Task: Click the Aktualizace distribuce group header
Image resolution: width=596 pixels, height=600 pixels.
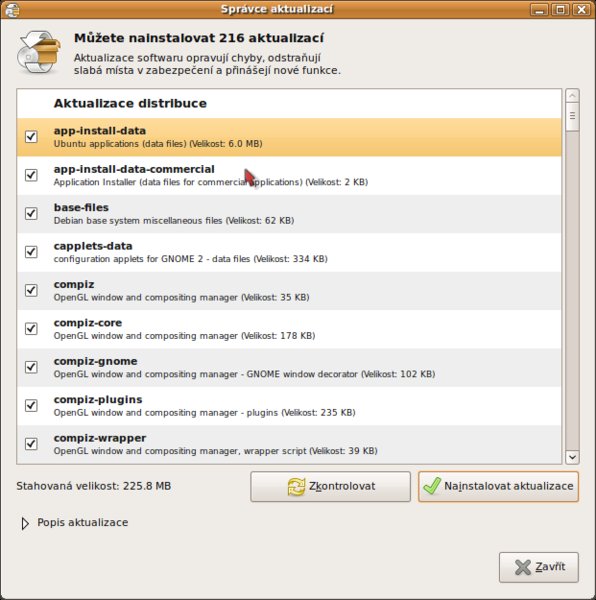Action: point(130,103)
